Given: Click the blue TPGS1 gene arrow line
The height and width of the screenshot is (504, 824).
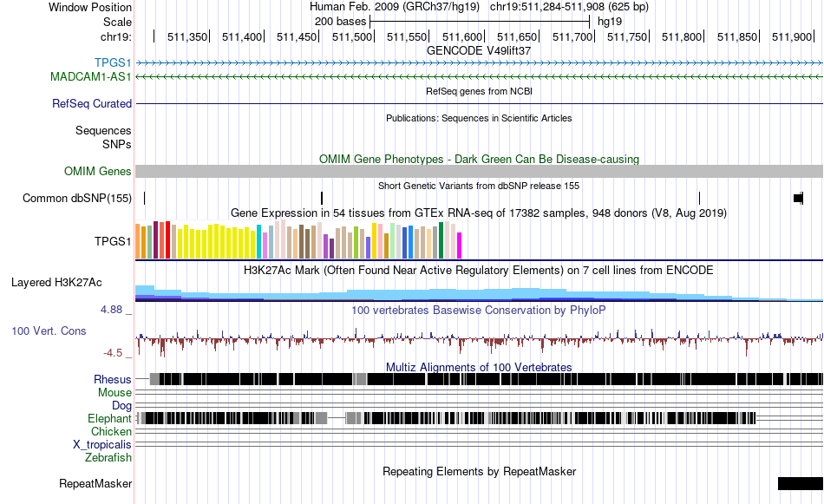Looking at the screenshot, I should (x=479, y=63).
